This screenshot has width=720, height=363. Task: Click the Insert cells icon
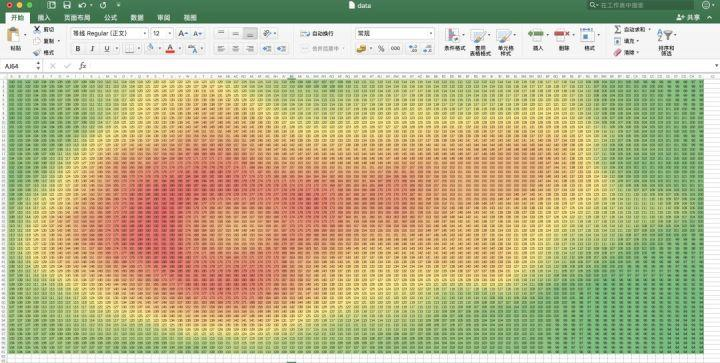coord(536,34)
